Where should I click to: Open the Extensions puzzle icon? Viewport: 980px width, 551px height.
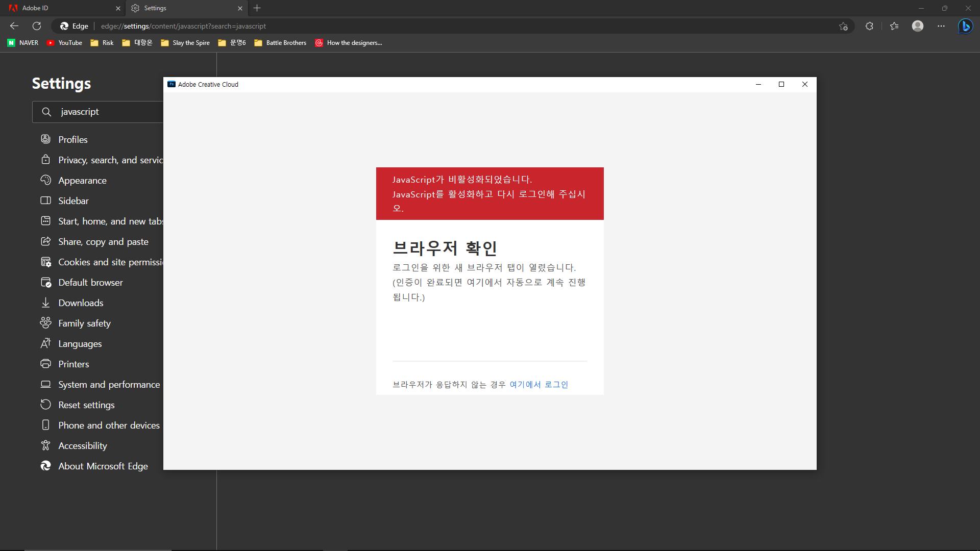click(x=869, y=26)
